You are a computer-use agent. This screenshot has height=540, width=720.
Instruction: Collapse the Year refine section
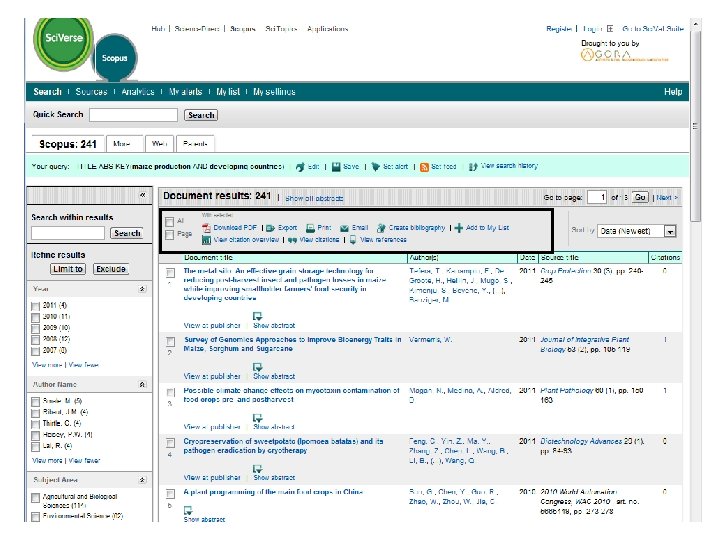(142, 289)
